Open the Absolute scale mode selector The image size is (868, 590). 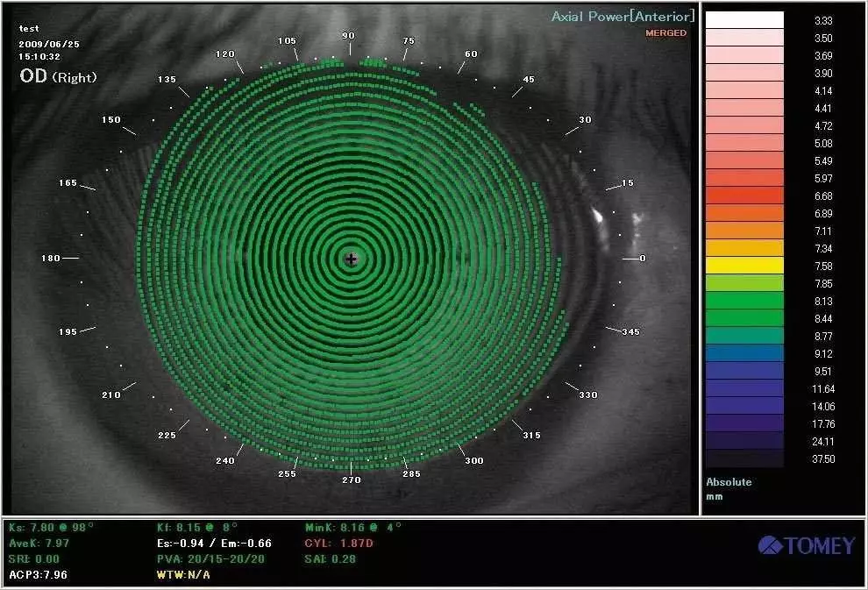coord(728,481)
